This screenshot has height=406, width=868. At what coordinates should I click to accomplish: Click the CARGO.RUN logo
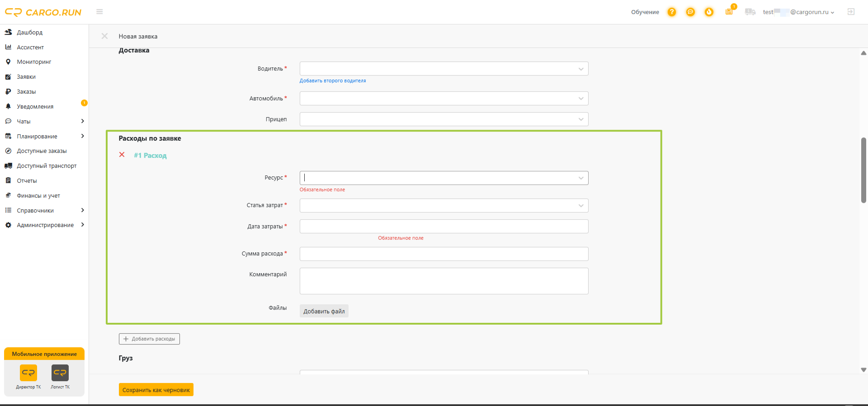tap(43, 12)
